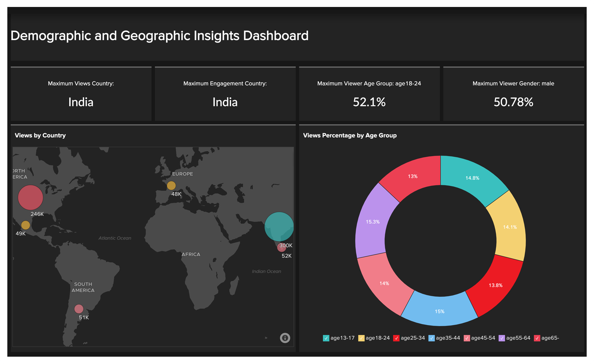Click the 52.1% age group value
Screen dimensions: 594x364
coord(369,102)
